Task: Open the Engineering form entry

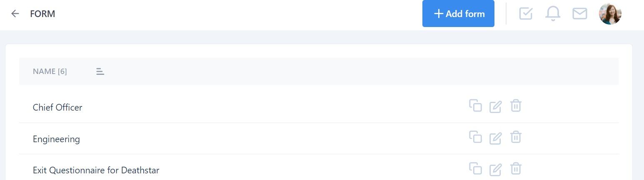Action: [56, 139]
